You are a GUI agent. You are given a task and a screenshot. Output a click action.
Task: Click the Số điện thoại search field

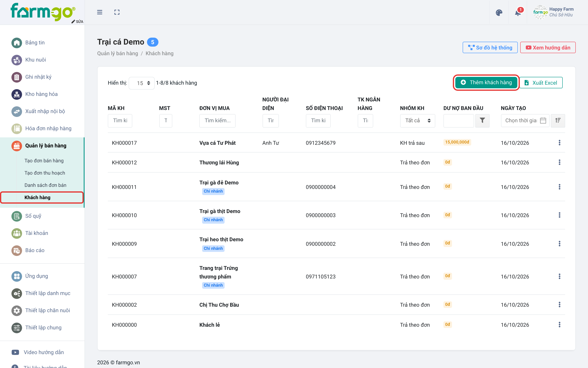tap(318, 120)
